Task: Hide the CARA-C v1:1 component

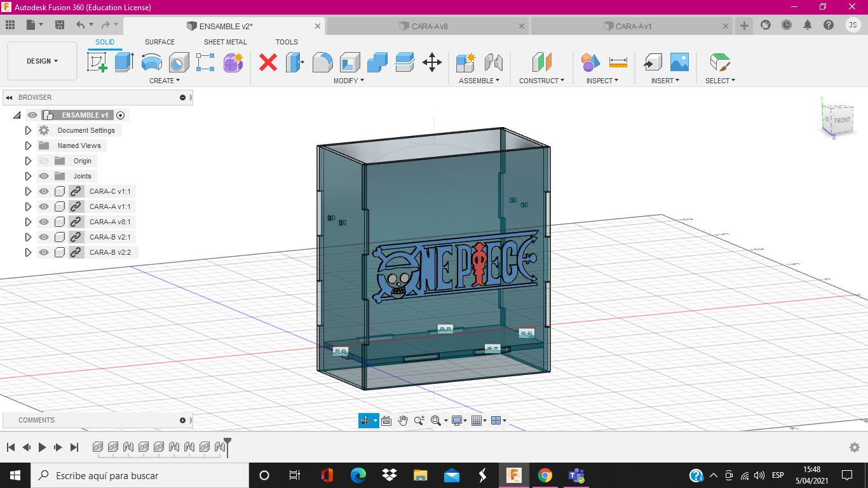Action: pos(44,191)
